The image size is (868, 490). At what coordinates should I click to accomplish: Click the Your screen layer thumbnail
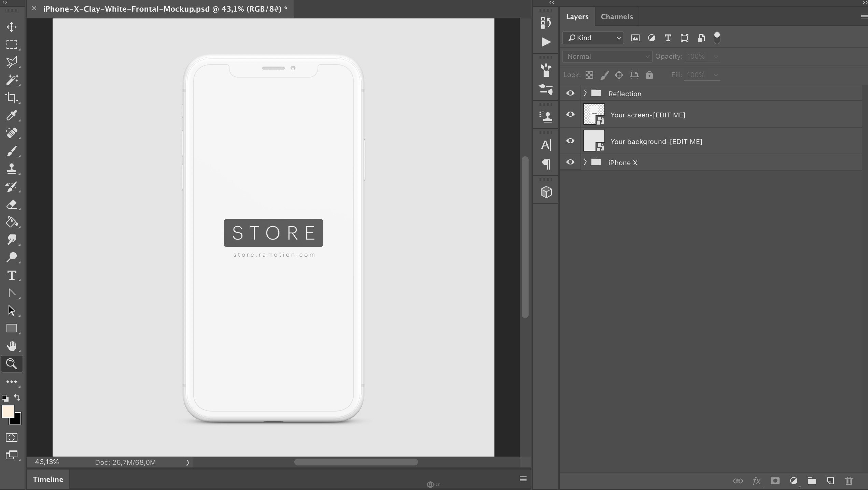[x=594, y=114]
